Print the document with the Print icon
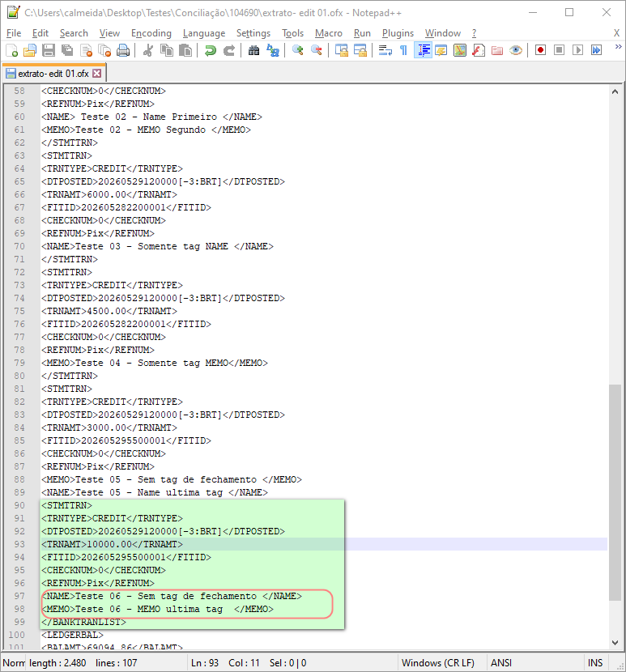The image size is (626, 672). [123, 50]
